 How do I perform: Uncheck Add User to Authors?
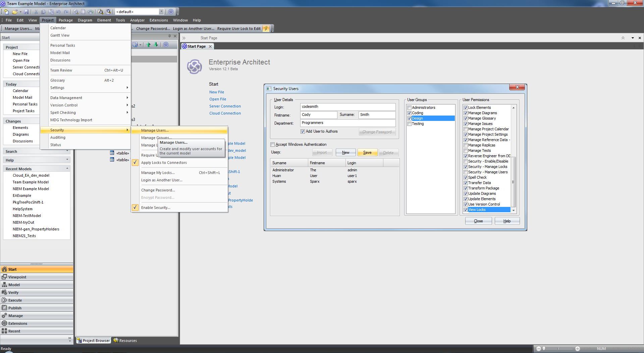click(303, 132)
